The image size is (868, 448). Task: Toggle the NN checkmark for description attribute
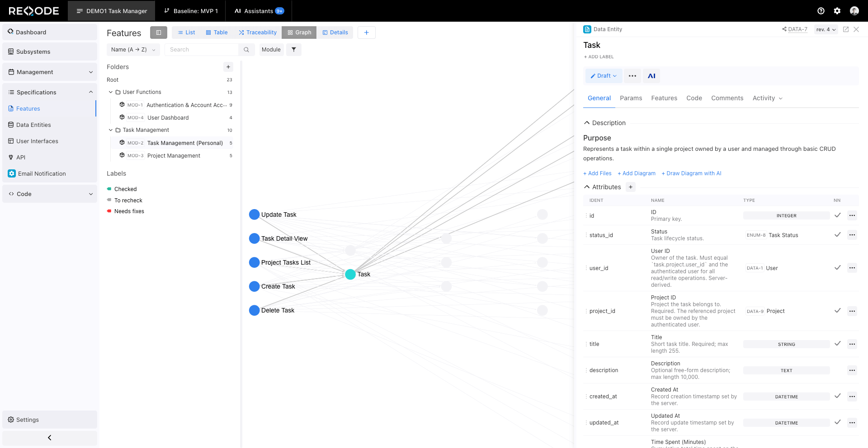click(837, 370)
